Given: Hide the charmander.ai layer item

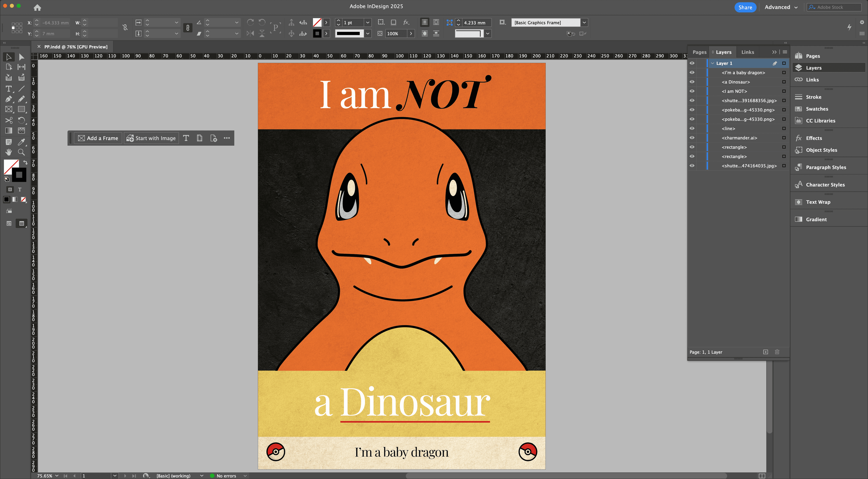Looking at the screenshot, I should point(692,138).
